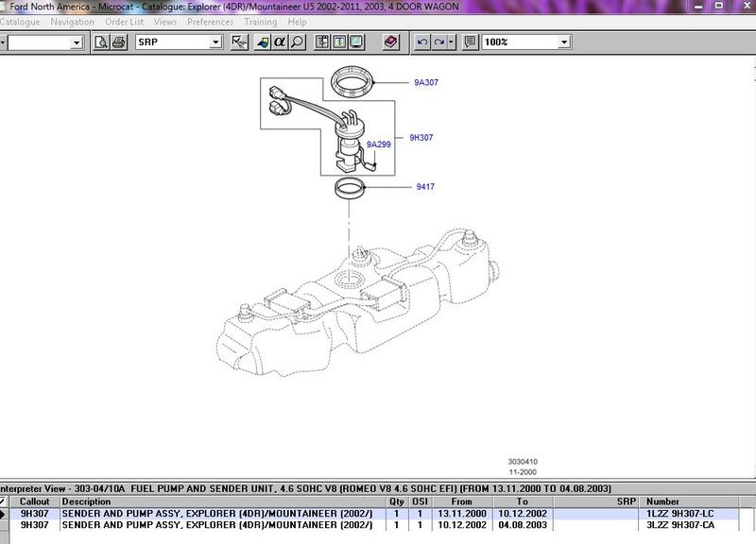Click the row selector arrow of first row

pyautogui.click(x=4, y=514)
